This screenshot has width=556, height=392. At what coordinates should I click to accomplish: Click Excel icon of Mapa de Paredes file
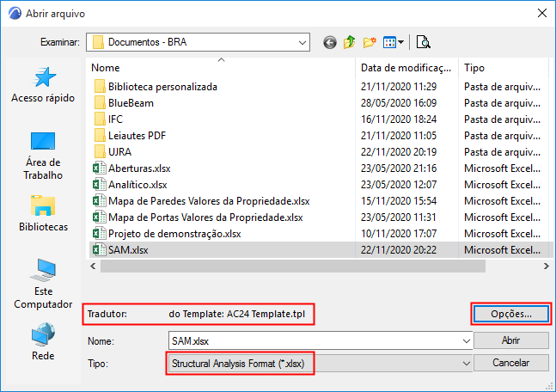coord(100,201)
